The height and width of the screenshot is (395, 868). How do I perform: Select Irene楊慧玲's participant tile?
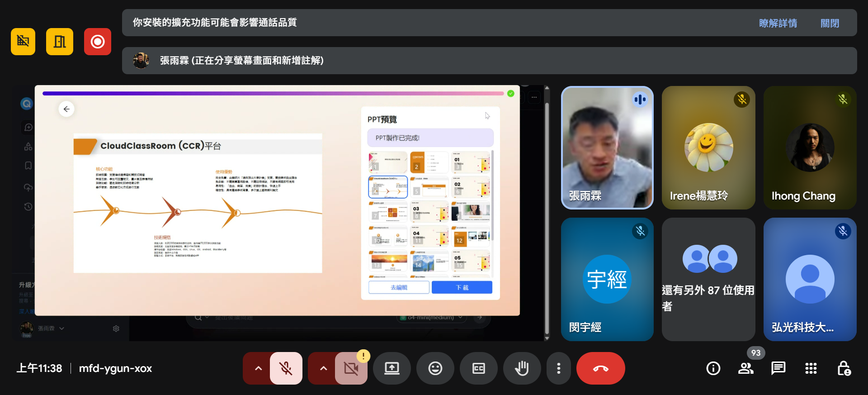tap(708, 148)
